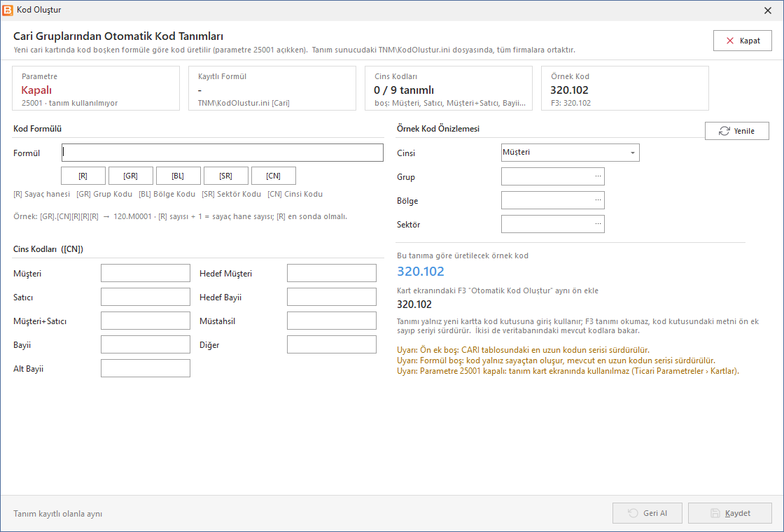Click the Müşteri+Satıcı cins kodu field
This screenshot has width=784, height=532.
pyautogui.click(x=146, y=321)
